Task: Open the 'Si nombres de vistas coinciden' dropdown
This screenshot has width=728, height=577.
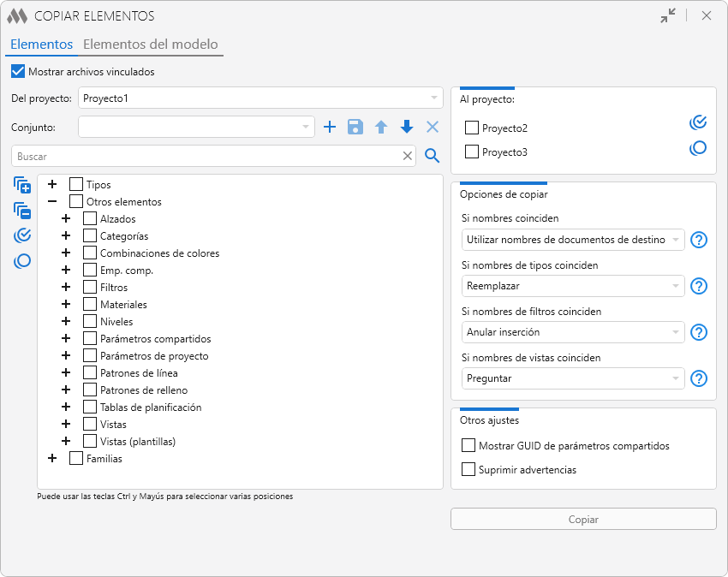Action: pos(573,378)
